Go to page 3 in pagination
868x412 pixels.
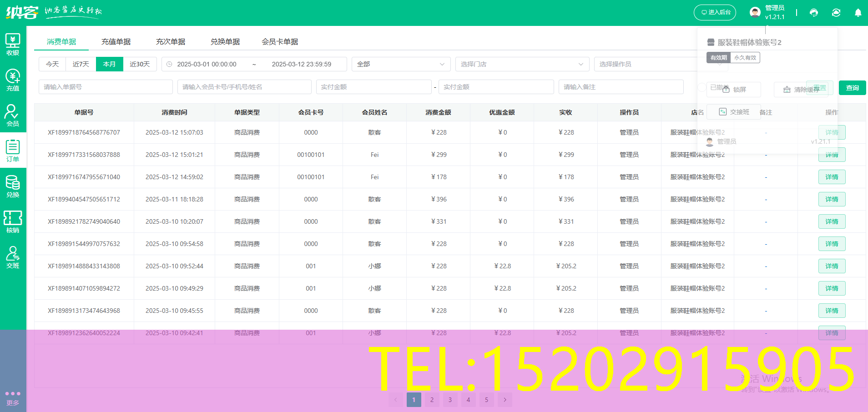450,400
